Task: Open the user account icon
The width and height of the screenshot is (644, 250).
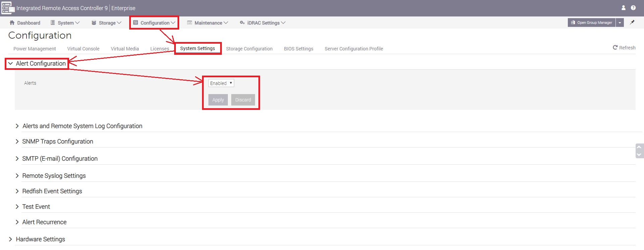Action: coord(623,8)
